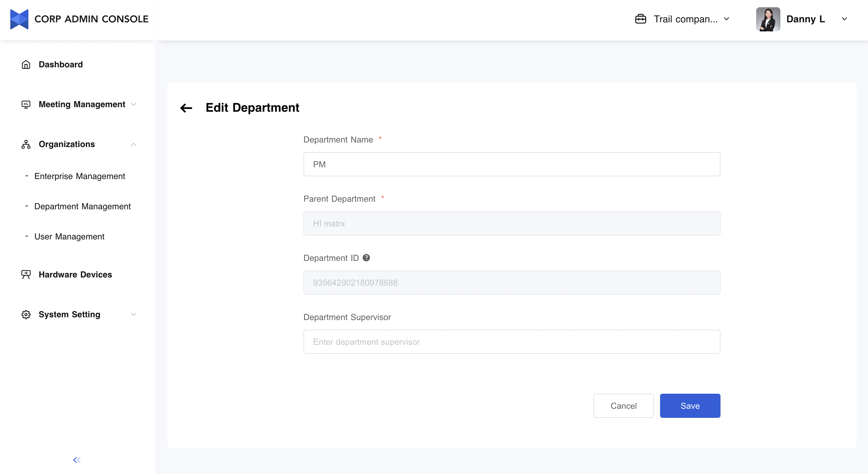
Task: Go to Department Management page
Action: click(82, 207)
